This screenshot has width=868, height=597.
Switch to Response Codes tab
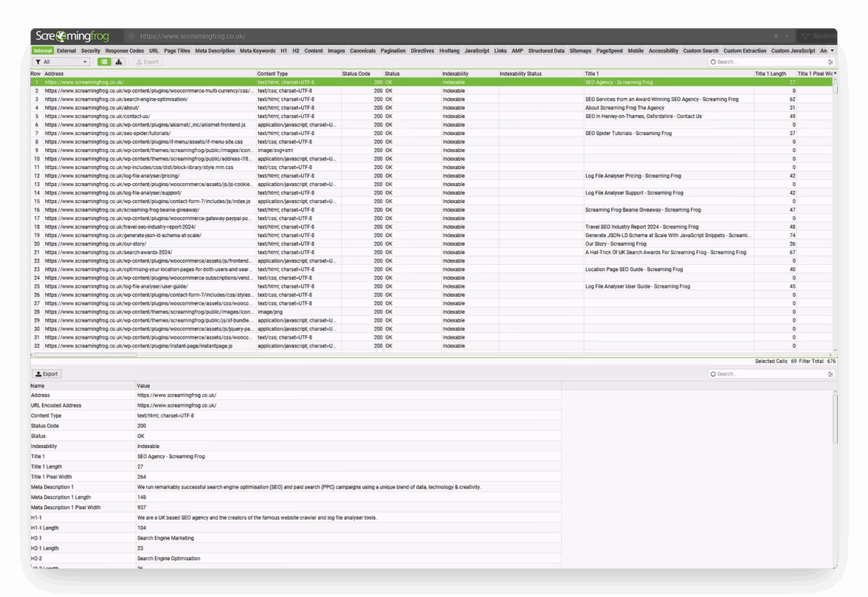click(x=125, y=51)
